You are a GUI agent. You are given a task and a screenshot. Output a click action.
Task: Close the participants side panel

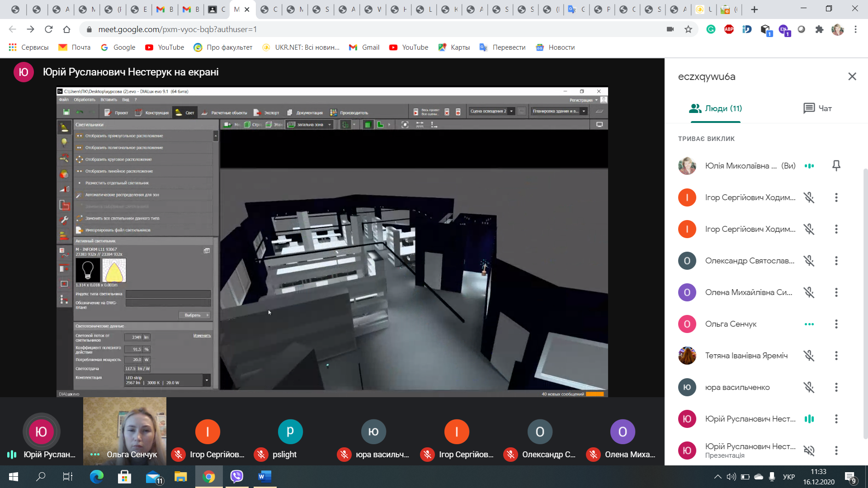click(x=852, y=76)
